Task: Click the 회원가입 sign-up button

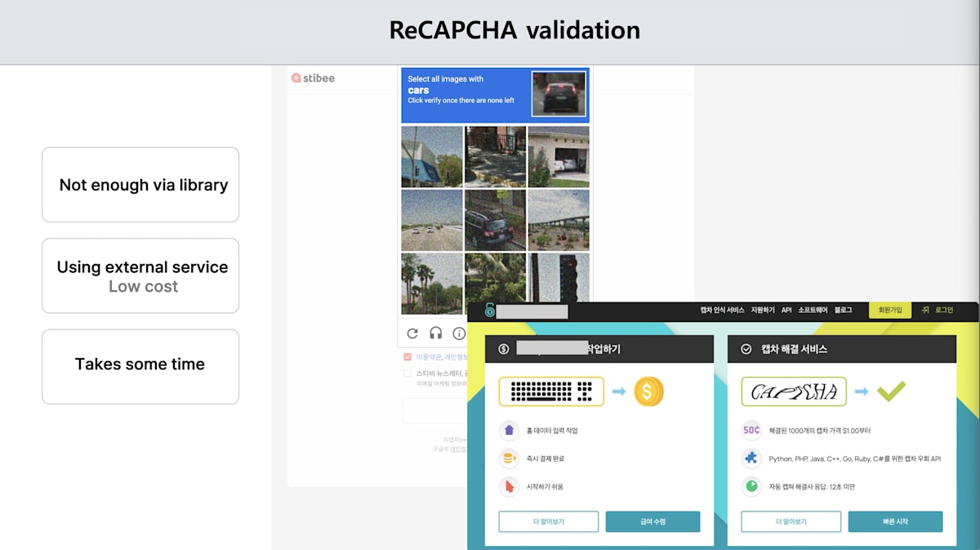Action: click(890, 311)
